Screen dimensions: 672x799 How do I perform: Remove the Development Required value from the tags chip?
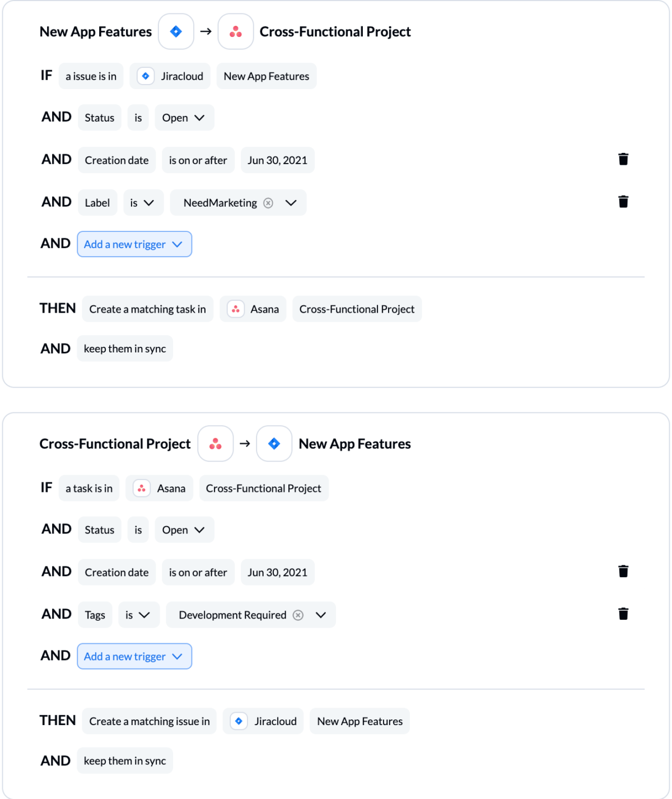pos(298,615)
